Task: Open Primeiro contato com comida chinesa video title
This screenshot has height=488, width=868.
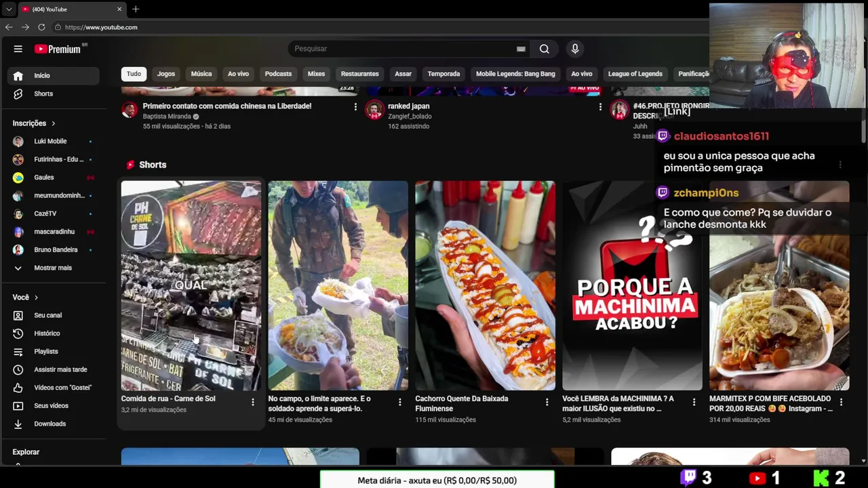Action: pyautogui.click(x=227, y=106)
